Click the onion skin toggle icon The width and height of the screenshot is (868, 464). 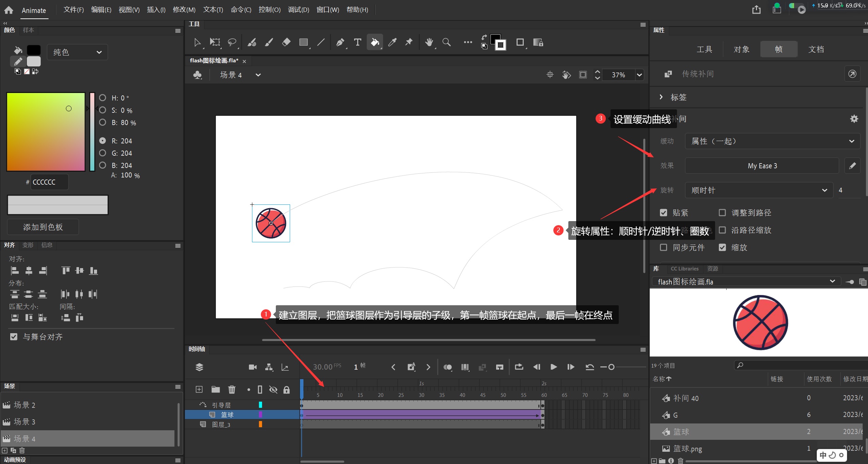448,367
